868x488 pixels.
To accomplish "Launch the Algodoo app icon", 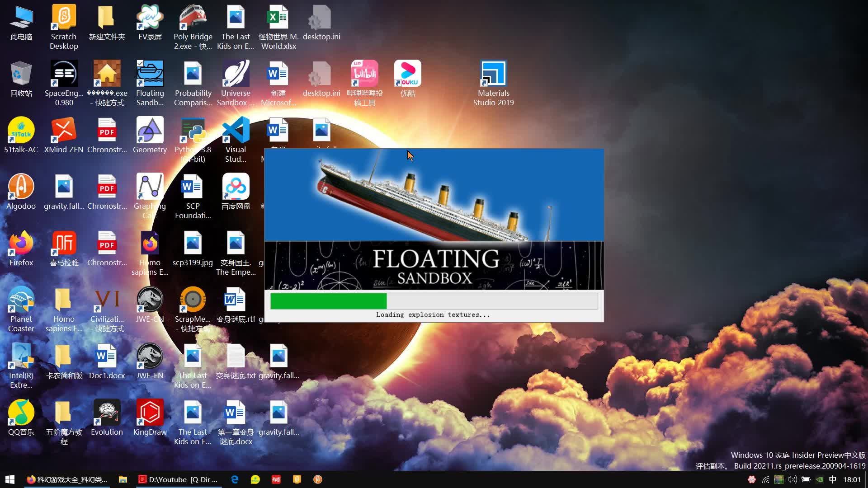I will pos(21,192).
